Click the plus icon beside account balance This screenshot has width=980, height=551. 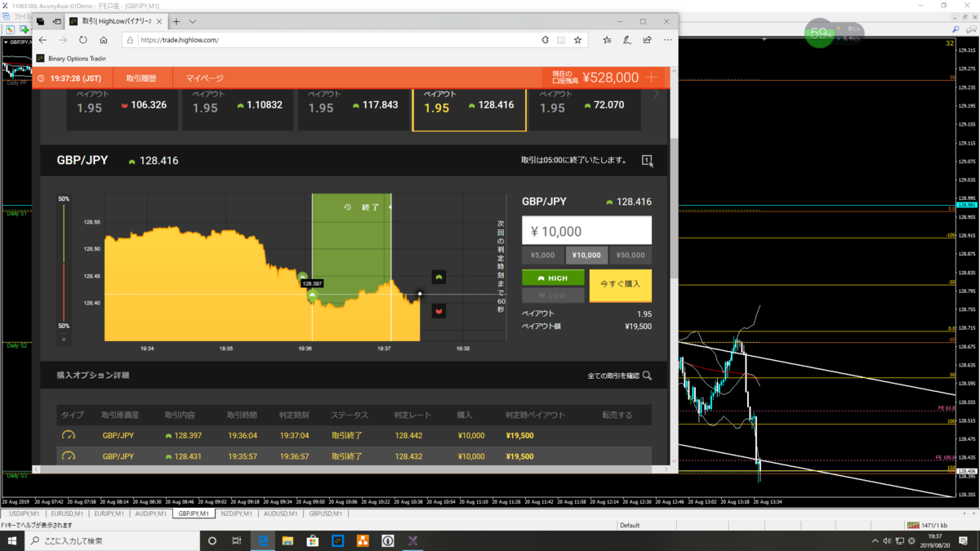pos(651,78)
